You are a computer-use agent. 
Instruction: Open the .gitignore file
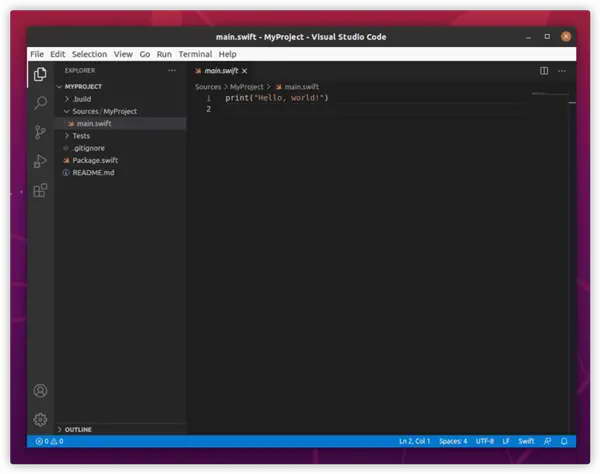(x=121, y=148)
